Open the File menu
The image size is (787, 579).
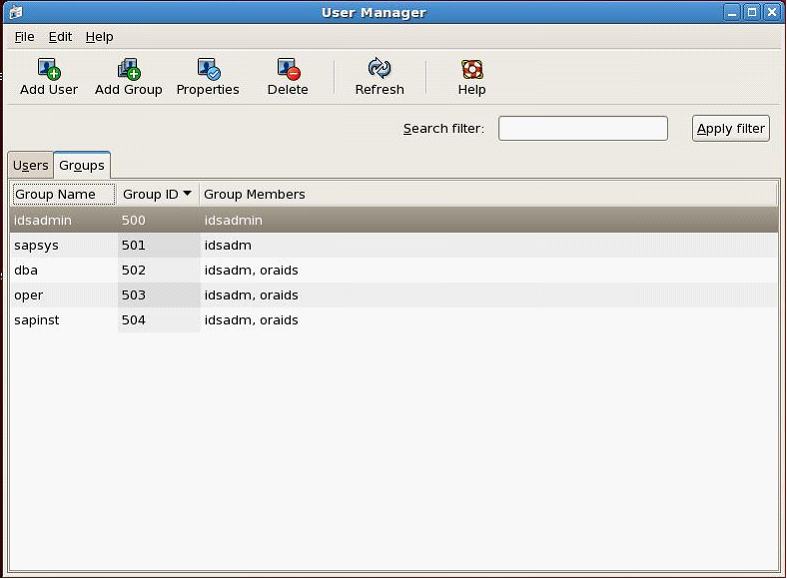pos(24,37)
